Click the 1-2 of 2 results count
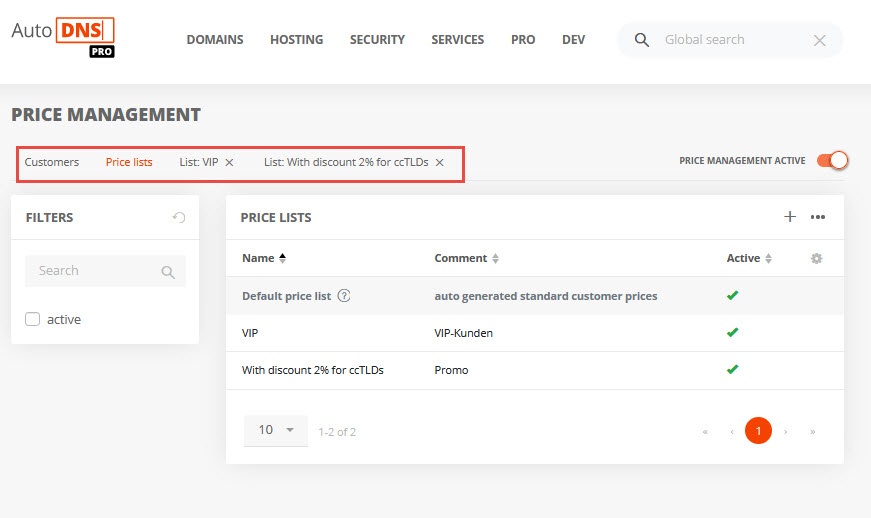 click(337, 432)
